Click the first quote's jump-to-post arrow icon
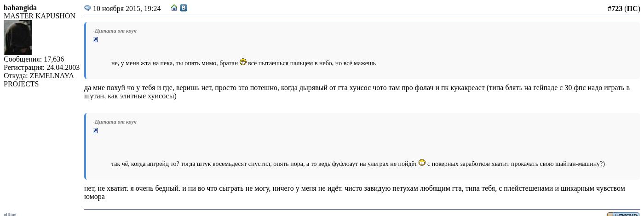 (95, 40)
